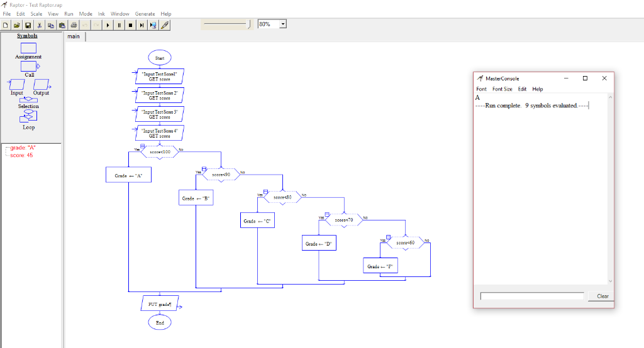Collapse the score<90 selection toggle box
Viewport: 644px width, 348px height.
(x=204, y=169)
